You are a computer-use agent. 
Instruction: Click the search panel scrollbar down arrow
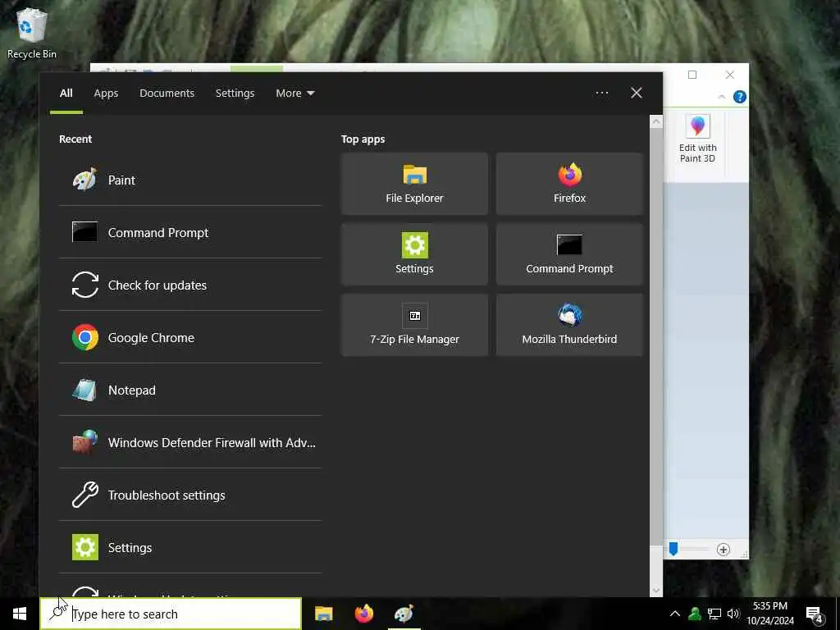(x=656, y=591)
